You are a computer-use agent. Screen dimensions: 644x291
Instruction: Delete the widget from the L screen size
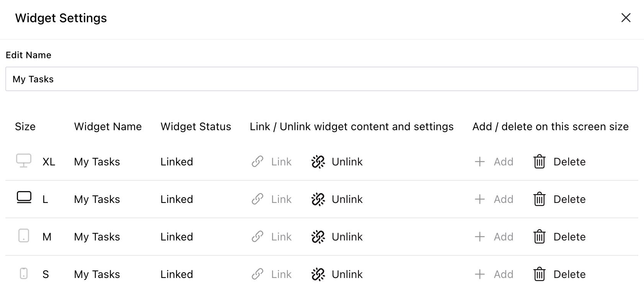coord(559,199)
